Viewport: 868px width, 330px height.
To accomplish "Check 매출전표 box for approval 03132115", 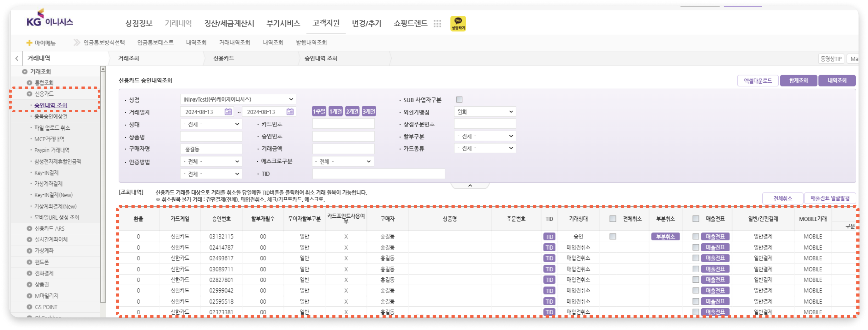I will point(696,237).
